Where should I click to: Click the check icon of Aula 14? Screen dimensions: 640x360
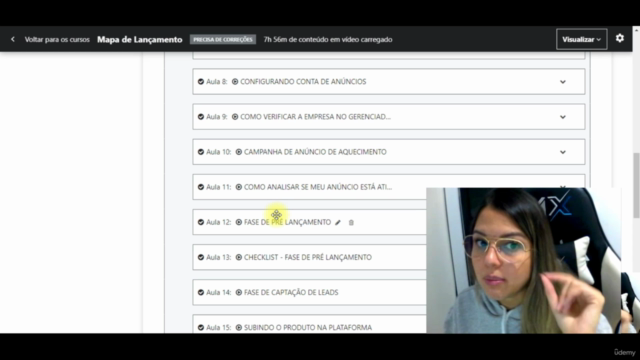point(201,292)
